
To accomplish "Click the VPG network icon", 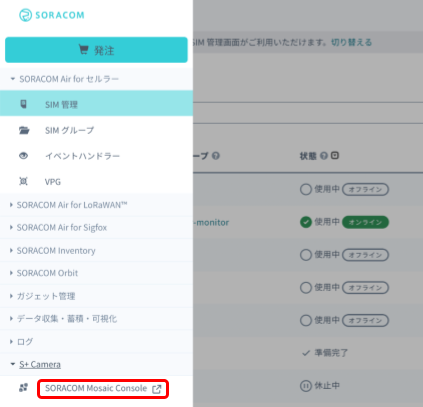I will click(x=23, y=181).
